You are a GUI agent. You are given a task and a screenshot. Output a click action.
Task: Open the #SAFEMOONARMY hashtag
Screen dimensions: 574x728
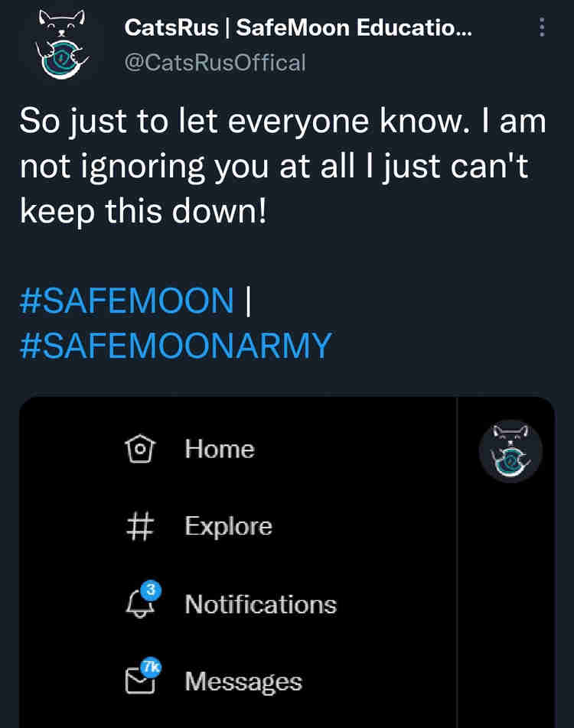(175, 346)
